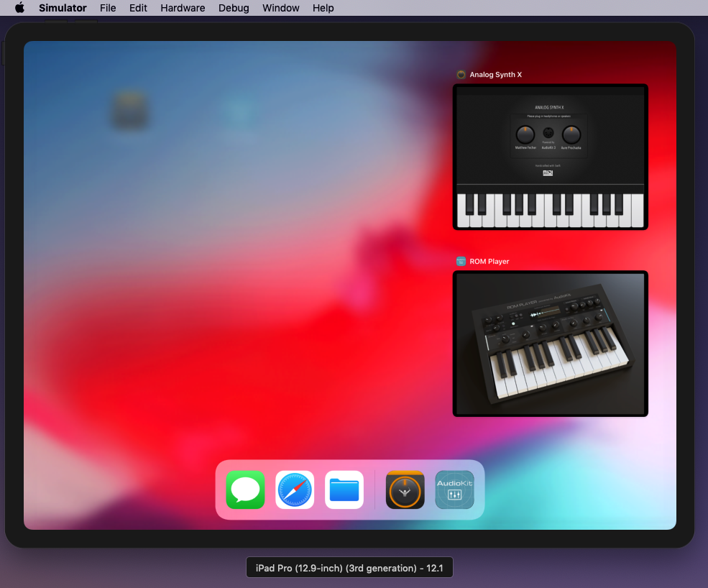
Task: Click the ROM Player card title text
Action: click(x=489, y=262)
